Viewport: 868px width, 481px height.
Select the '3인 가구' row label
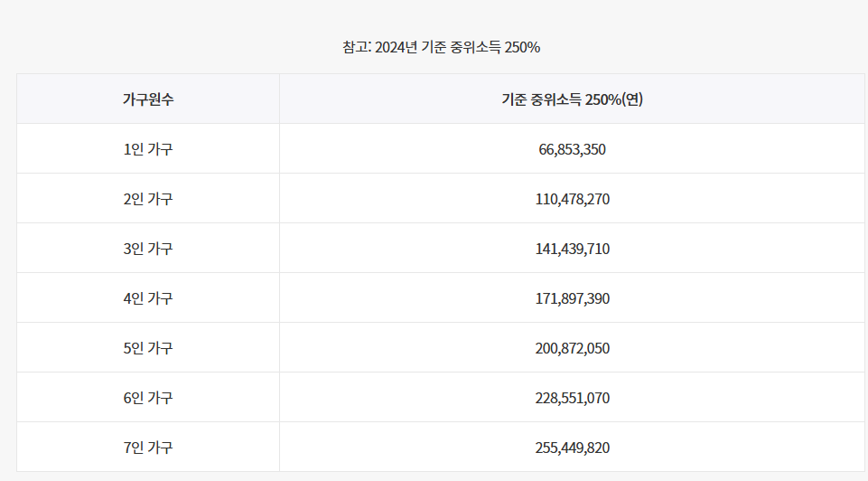tap(148, 249)
